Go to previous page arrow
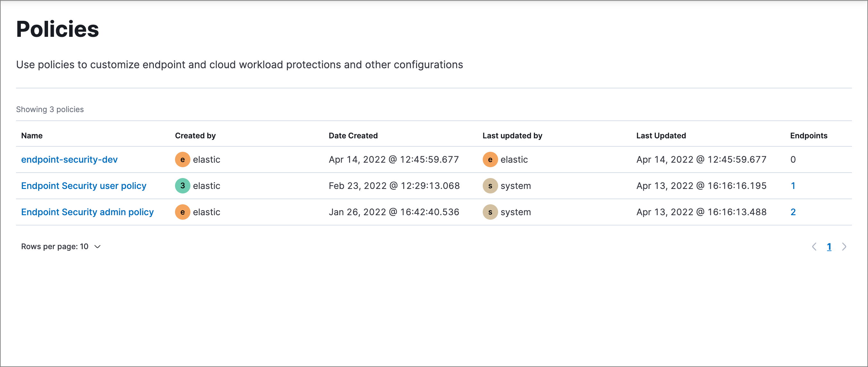Screen dimensions: 868x367 (x=814, y=247)
